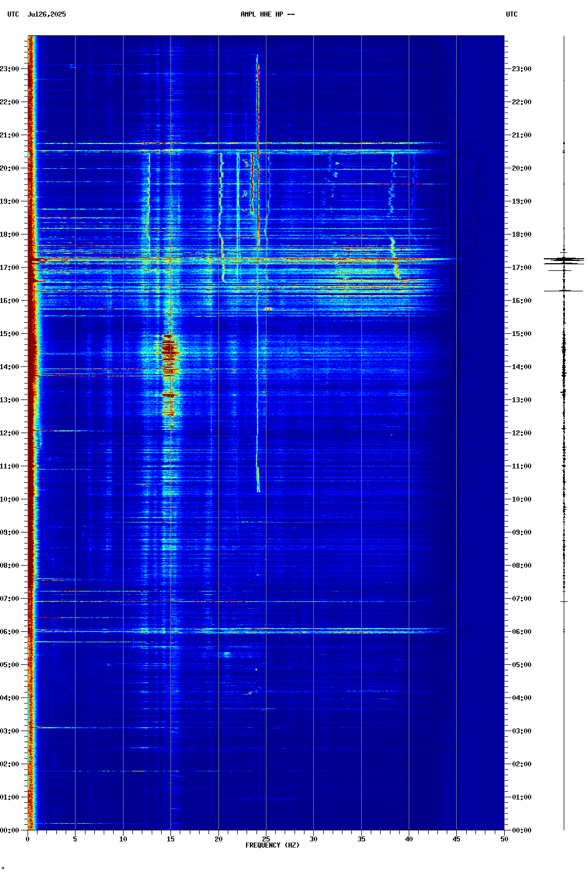Click 13:00 on the right-hand time axis

click(522, 400)
